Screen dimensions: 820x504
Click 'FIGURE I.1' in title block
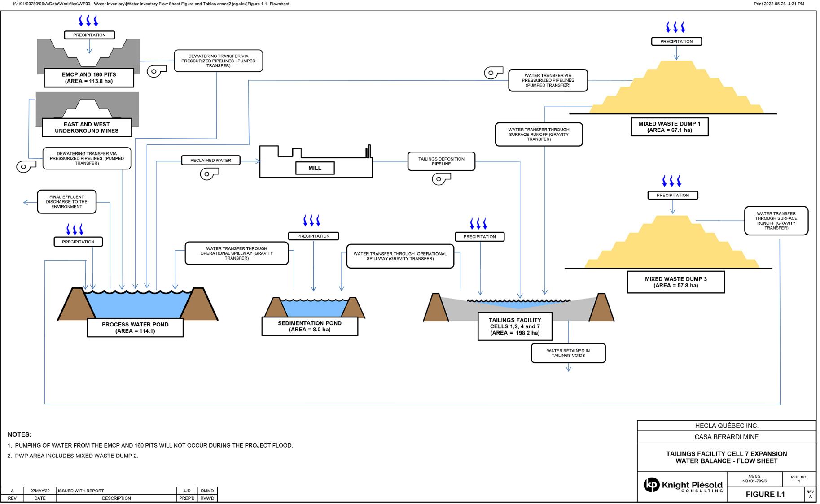pyautogui.click(x=765, y=495)
